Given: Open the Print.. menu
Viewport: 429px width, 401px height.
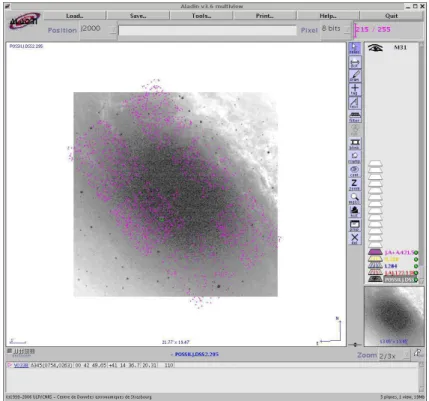Looking at the screenshot, I should tap(265, 16).
